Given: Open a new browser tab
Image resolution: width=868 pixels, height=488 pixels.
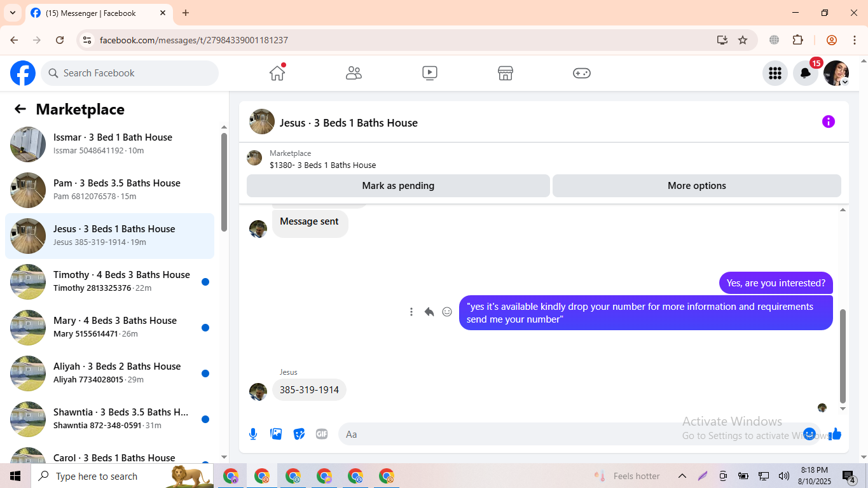Looking at the screenshot, I should coord(186,13).
